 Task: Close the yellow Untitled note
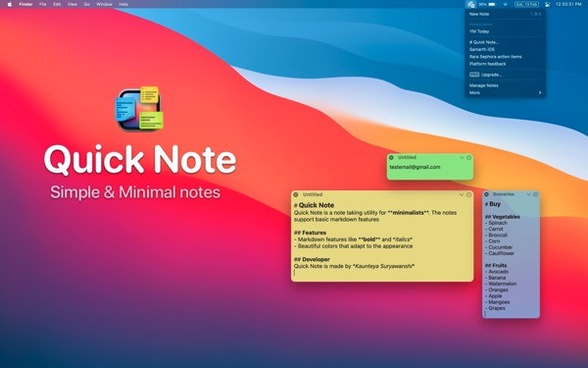(x=296, y=194)
